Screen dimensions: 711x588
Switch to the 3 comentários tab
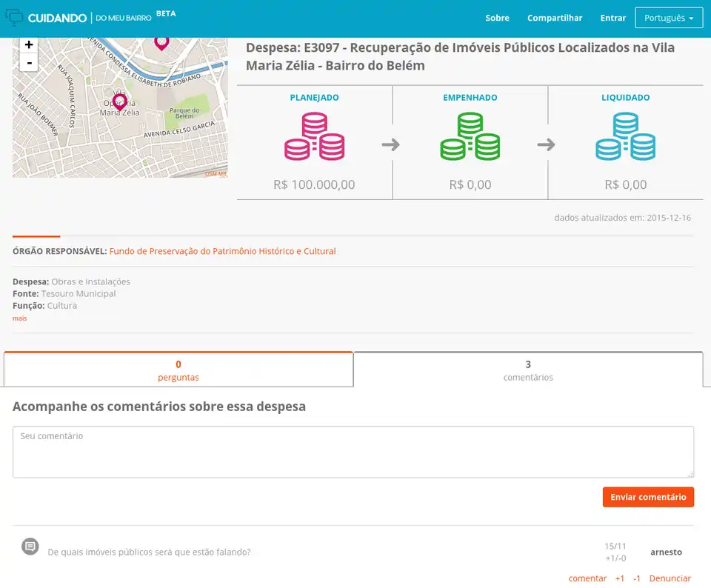pos(527,370)
